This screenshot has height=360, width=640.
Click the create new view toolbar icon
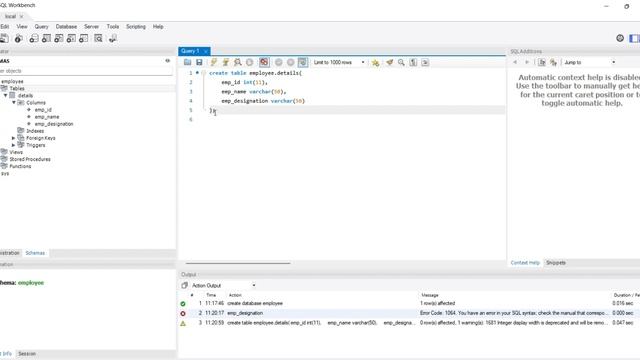point(59,38)
